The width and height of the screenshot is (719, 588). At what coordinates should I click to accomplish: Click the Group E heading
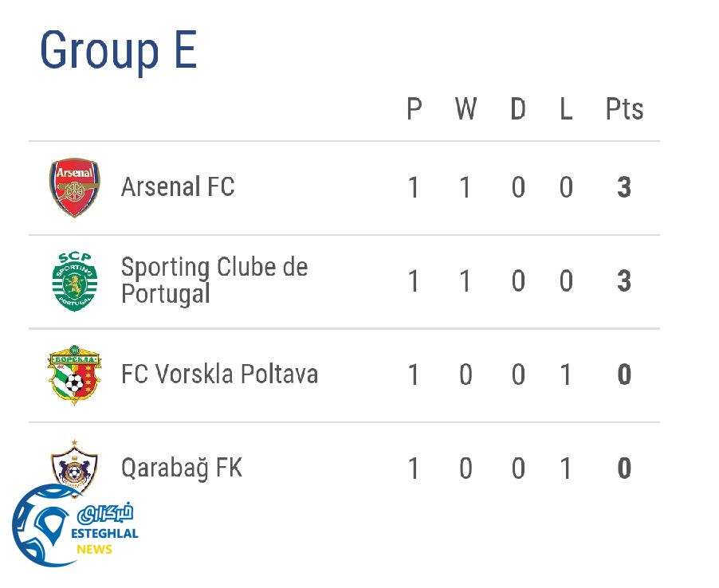click(118, 50)
